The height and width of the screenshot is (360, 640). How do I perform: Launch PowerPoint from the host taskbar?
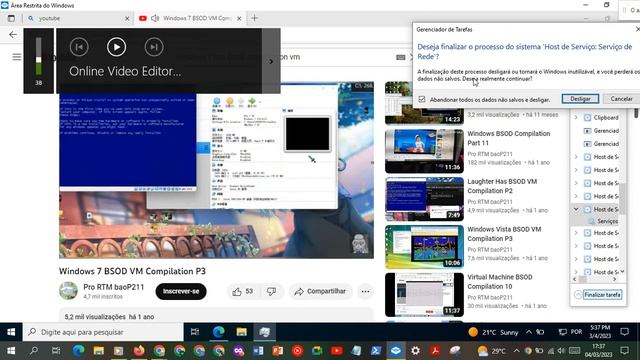coord(278,351)
